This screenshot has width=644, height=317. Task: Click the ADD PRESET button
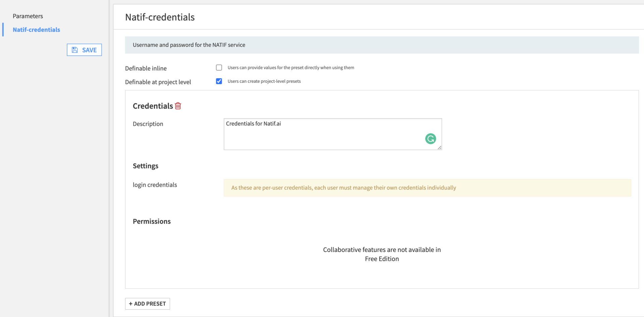tap(147, 304)
